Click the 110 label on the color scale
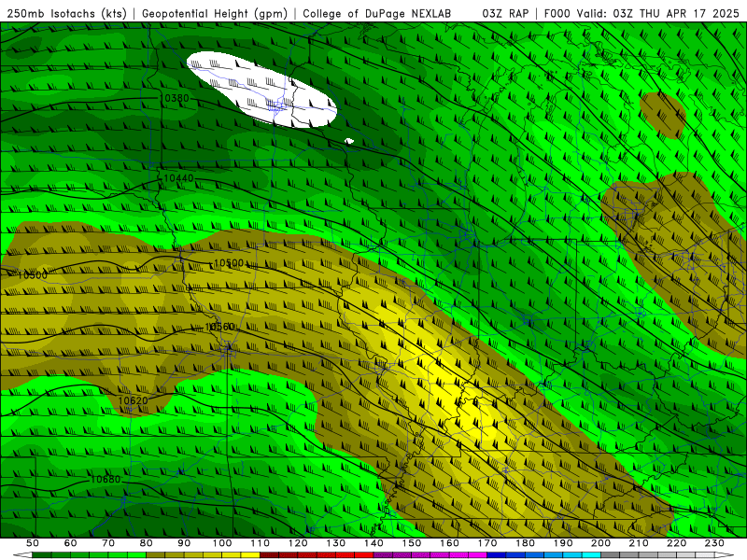The height and width of the screenshot is (560, 747). point(261,543)
